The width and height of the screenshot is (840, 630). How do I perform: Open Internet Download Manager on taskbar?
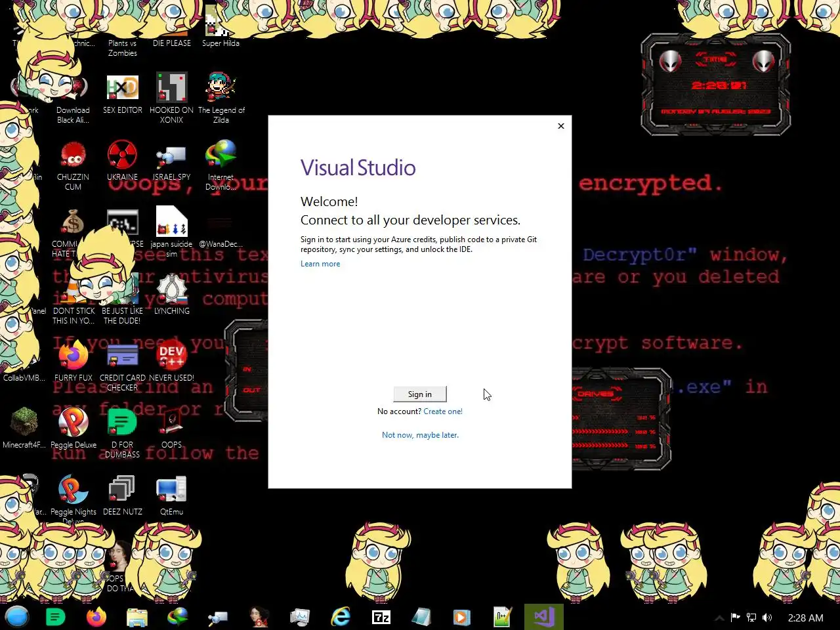click(178, 617)
